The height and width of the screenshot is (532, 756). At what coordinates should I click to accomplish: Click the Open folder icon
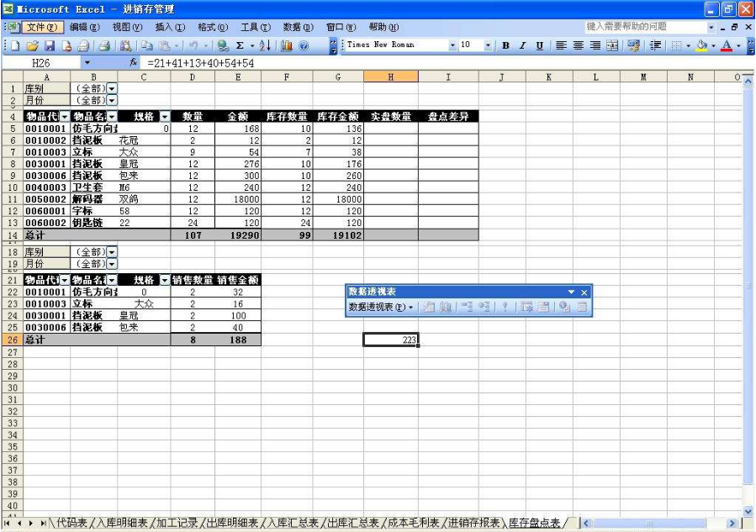click(32, 45)
